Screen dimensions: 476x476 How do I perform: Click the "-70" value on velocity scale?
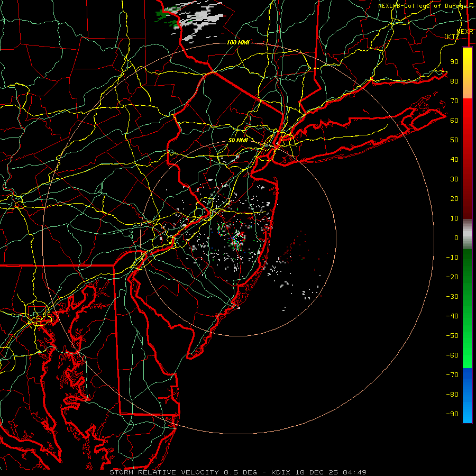pos(452,375)
